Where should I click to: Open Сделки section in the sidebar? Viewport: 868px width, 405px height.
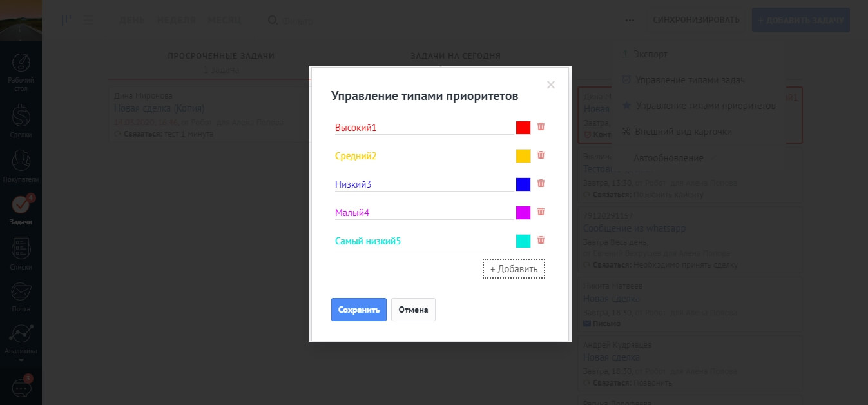[21, 121]
